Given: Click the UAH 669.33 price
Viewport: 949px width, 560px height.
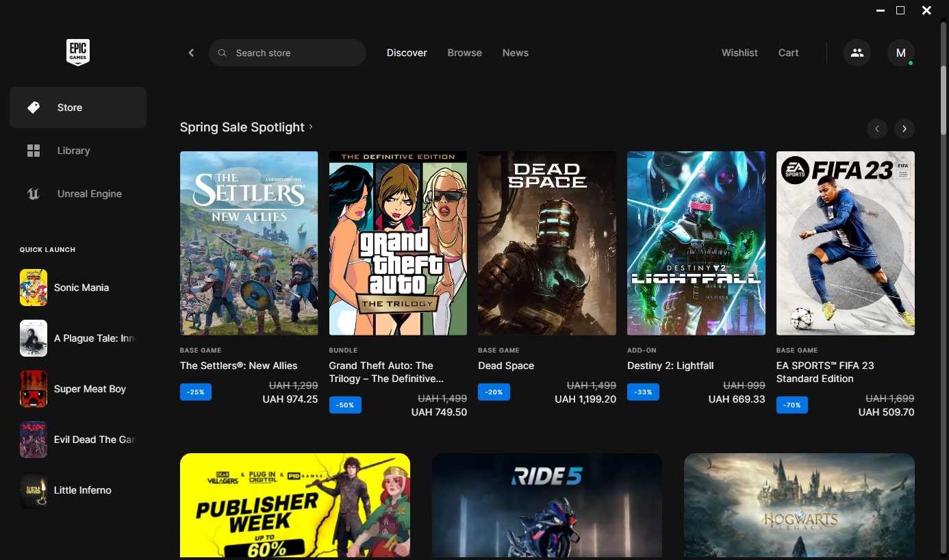Looking at the screenshot, I should pos(737,399).
